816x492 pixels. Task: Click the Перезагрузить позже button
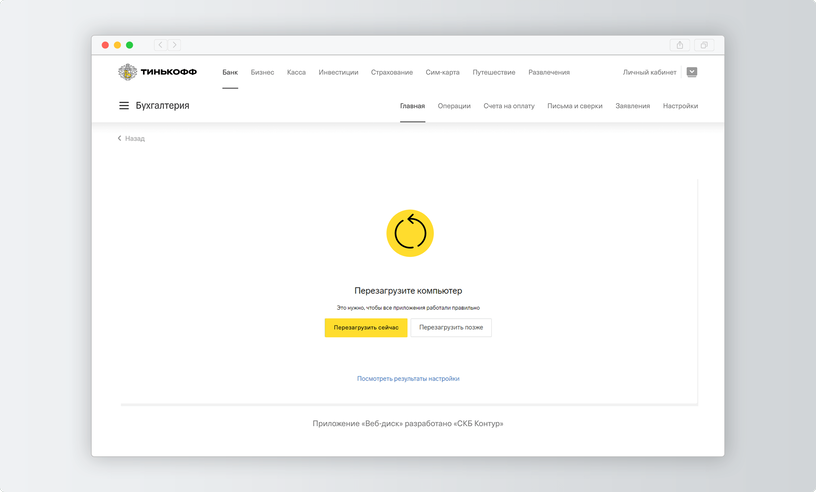click(451, 327)
